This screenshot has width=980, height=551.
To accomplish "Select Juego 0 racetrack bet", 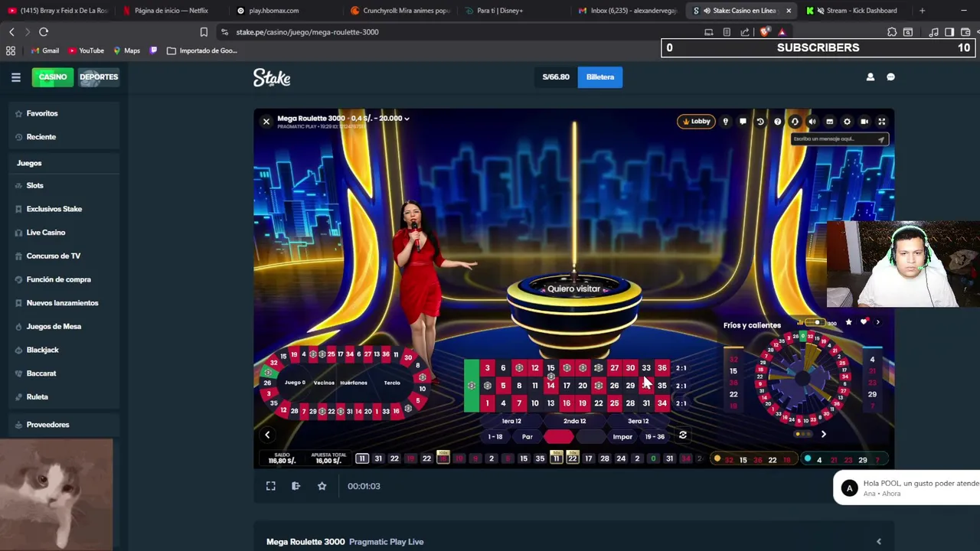I will [x=295, y=383].
